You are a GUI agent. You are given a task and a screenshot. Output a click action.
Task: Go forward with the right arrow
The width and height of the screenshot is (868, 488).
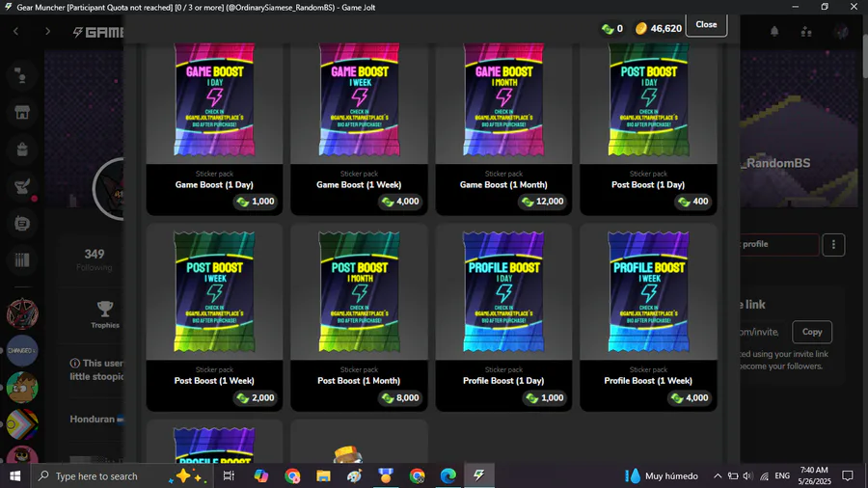coord(47,32)
